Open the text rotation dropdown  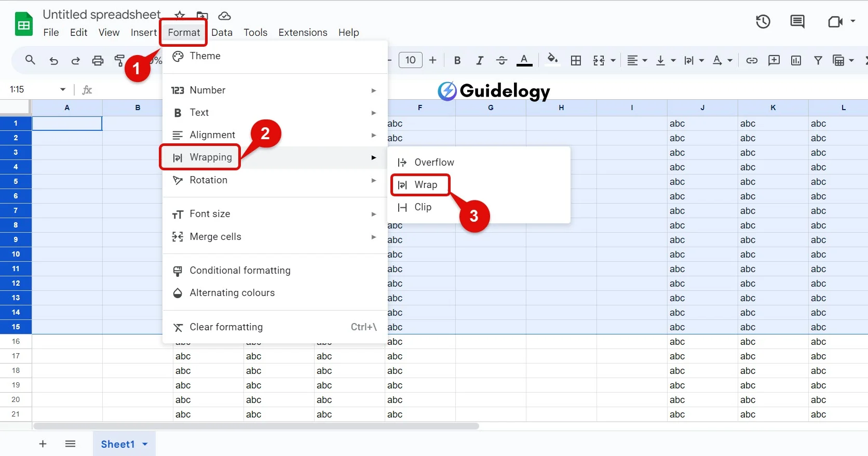click(x=722, y=60)
